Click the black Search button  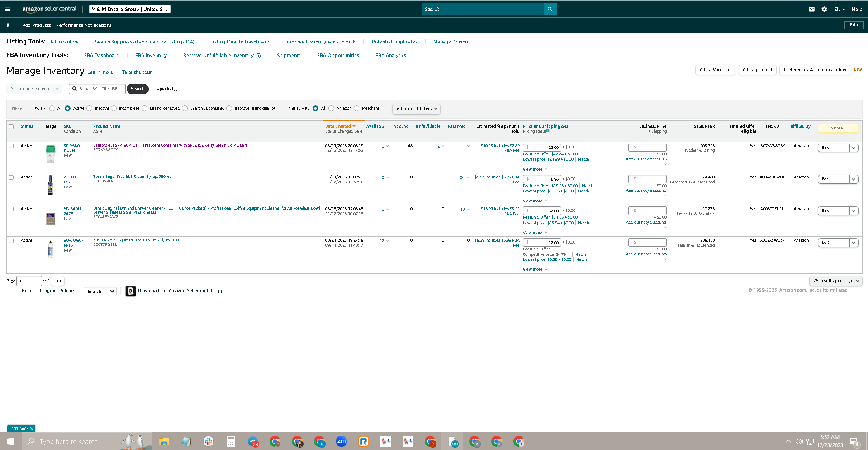138,89
